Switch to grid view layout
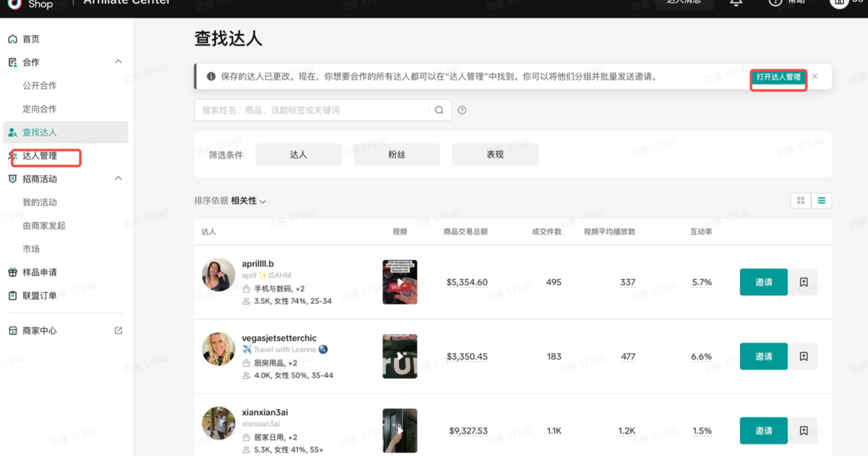Screen dimensions: 868x456 801,201
